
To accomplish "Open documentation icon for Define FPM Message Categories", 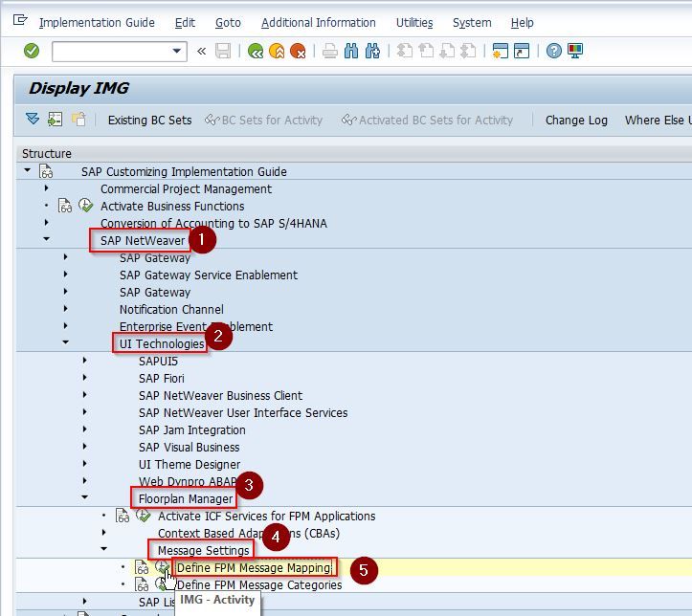I will point(142,584).
